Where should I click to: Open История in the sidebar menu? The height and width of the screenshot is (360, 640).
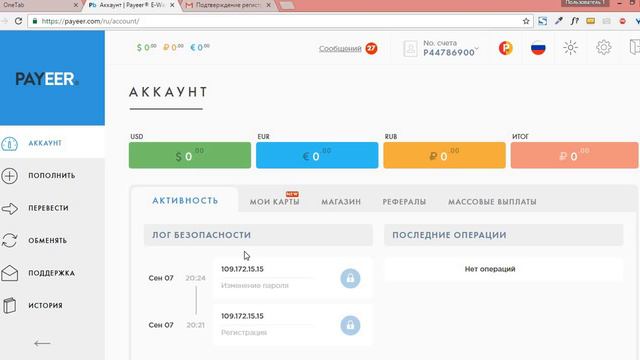pos(45,305)
